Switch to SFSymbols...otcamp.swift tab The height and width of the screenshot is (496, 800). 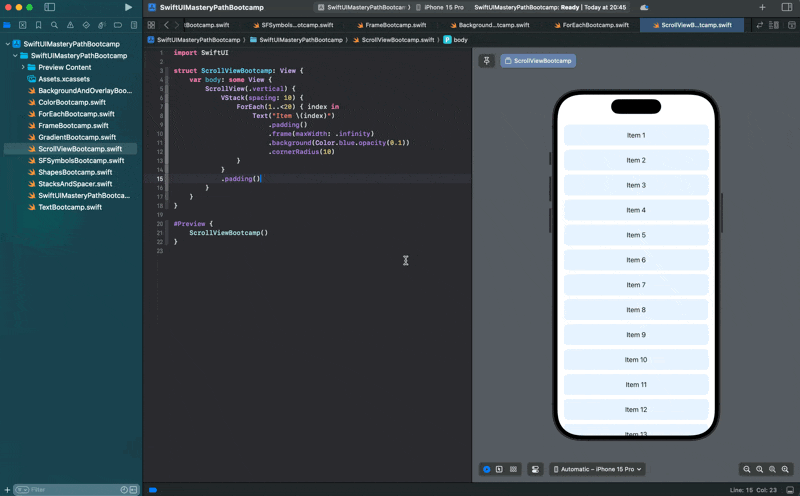(x=293, y=25)
